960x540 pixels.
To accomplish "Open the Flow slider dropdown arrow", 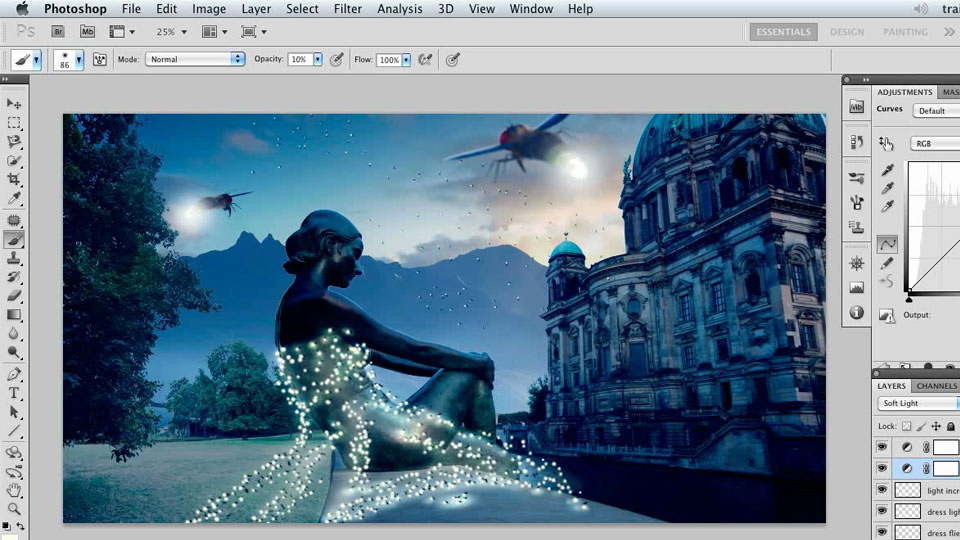I will tap(406, 59).
